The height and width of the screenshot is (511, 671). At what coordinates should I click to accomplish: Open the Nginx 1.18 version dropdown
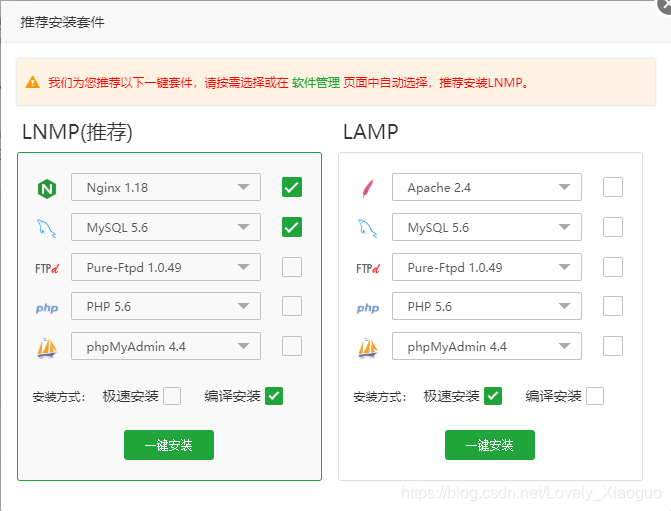point(166,187)
